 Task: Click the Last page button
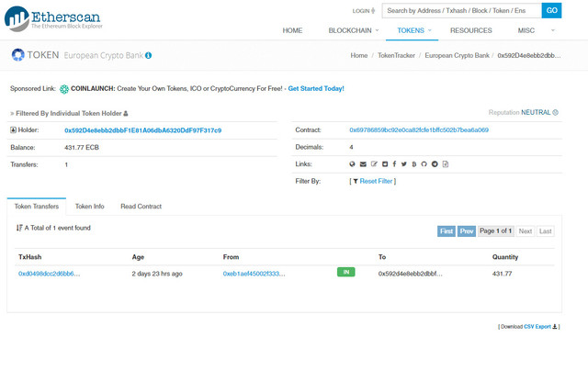tap(545, 231)
